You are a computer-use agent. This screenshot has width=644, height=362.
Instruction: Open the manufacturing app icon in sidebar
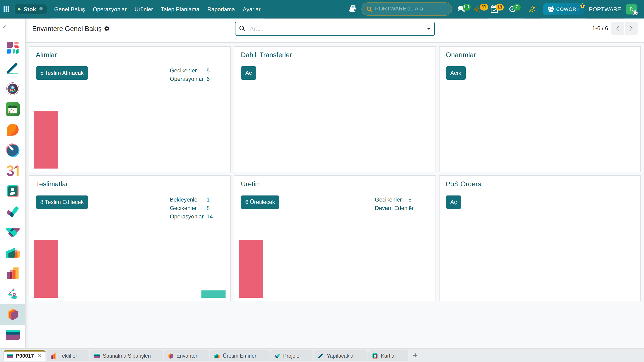point(12,253)
